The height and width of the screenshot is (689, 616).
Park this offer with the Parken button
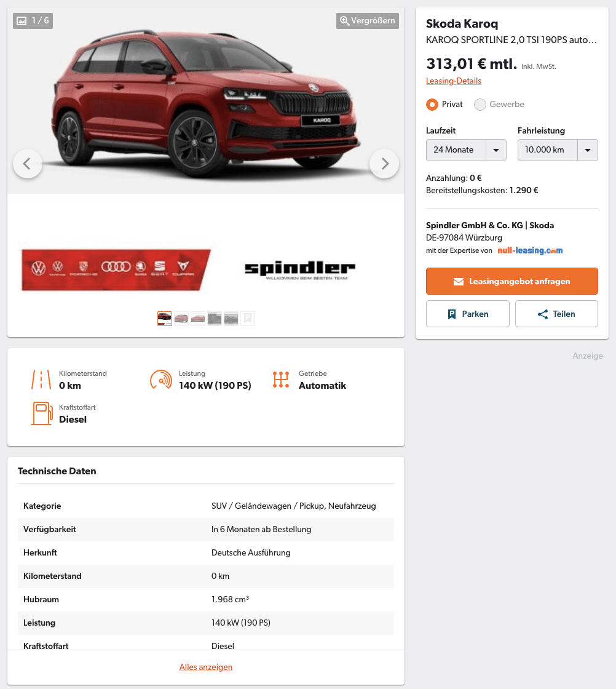click(468, 314)
